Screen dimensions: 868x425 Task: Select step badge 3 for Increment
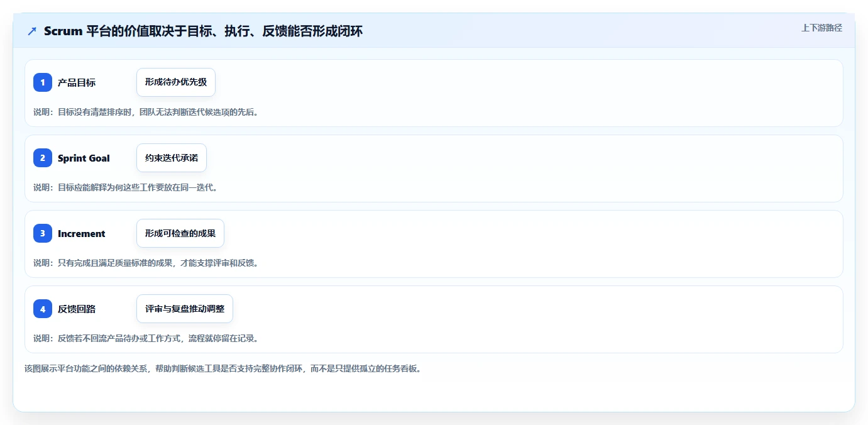pyautogui.click(x=43, y=233)
